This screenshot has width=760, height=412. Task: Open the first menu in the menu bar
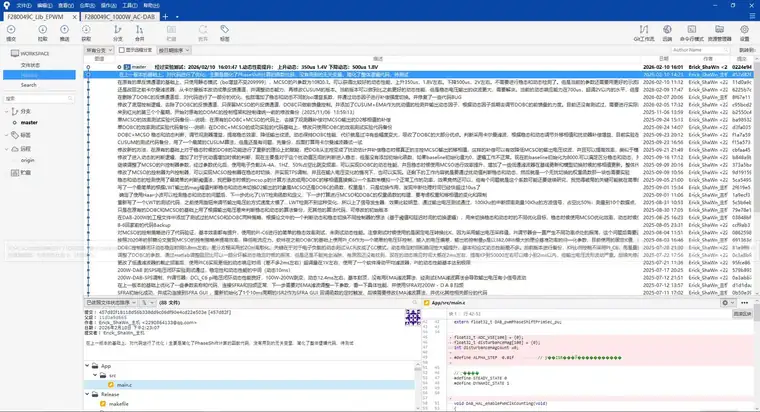pos(24,5)
